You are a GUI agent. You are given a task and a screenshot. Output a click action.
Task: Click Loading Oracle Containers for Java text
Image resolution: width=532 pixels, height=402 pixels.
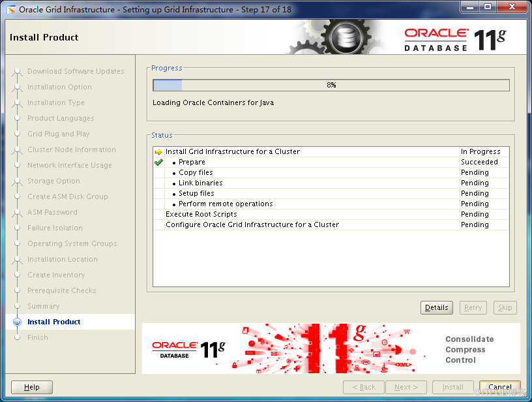click(x=213, y=102)
